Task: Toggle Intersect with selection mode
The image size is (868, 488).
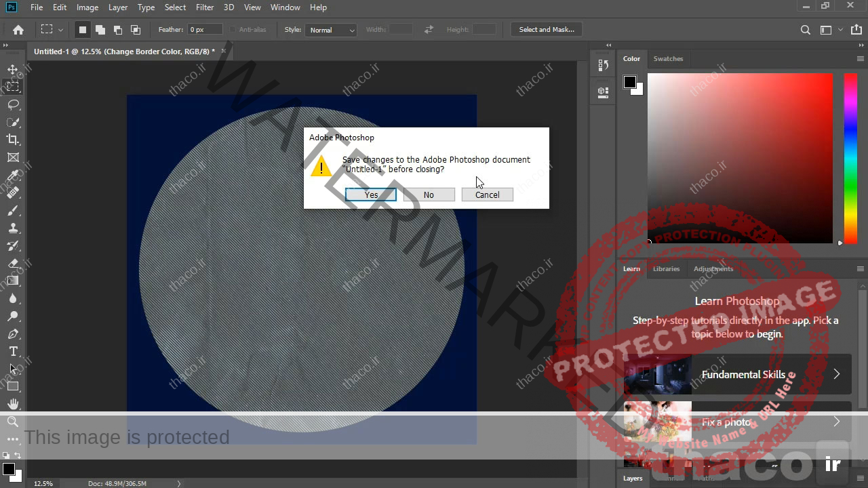Action: tap(136, 30)
